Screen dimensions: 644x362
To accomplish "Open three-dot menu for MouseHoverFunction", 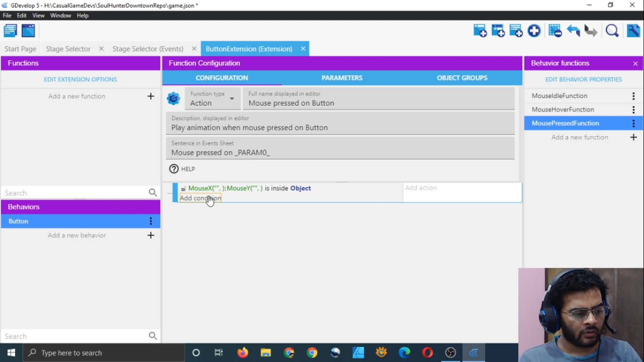I will 634,109.
